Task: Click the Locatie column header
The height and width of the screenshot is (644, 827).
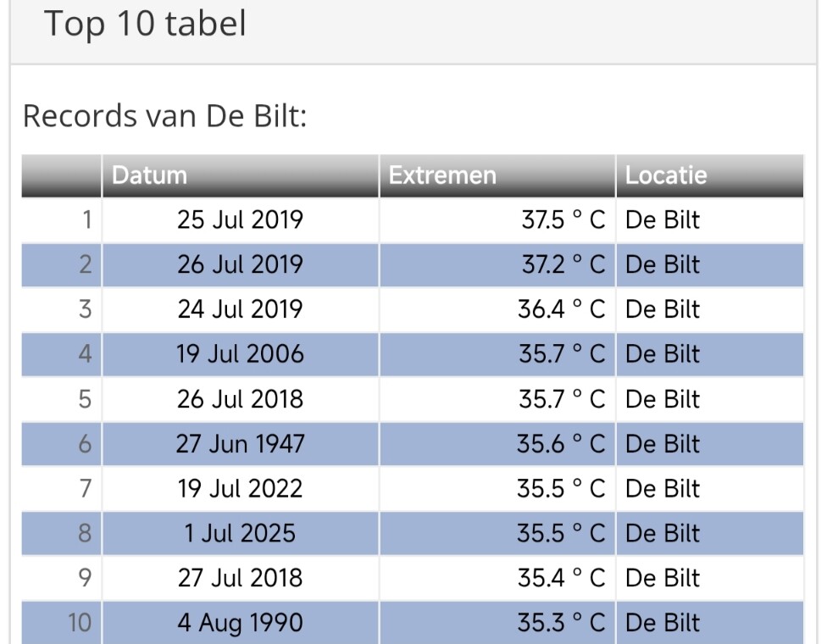Action: [x=710, y=175]
